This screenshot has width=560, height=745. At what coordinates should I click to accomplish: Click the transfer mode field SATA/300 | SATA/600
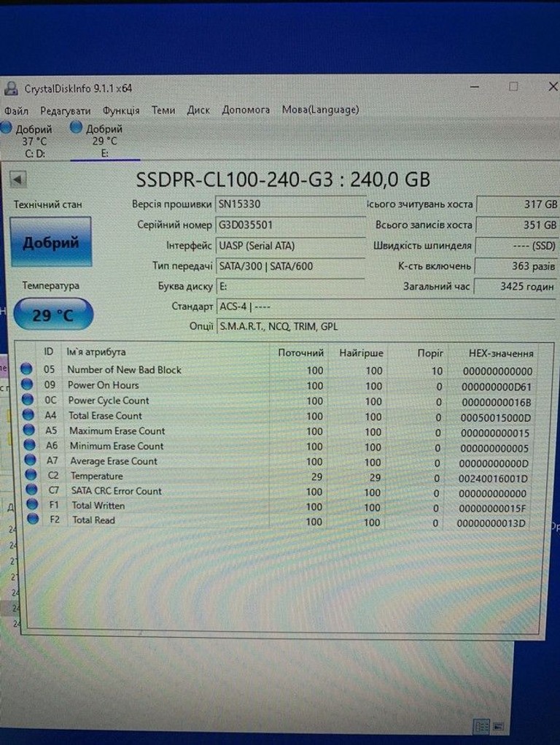pos(290,266)
